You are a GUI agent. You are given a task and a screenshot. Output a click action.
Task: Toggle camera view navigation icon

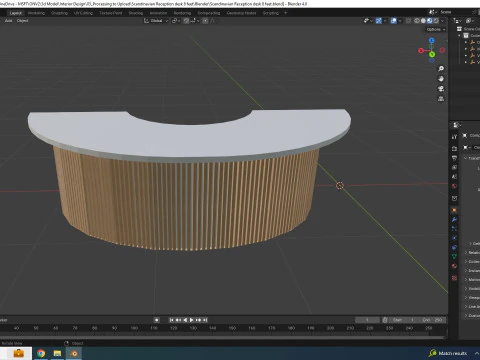coord(441,89)
